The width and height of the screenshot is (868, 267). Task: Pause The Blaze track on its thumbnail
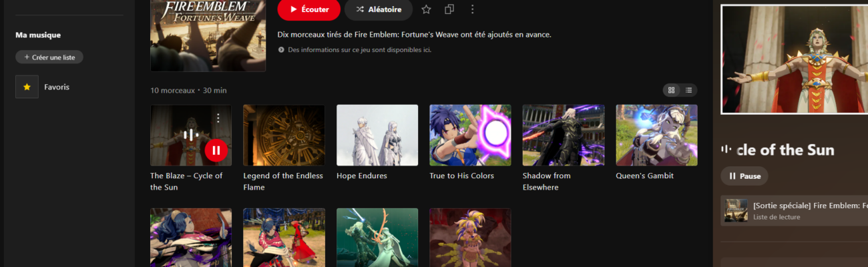coord(216,150)
